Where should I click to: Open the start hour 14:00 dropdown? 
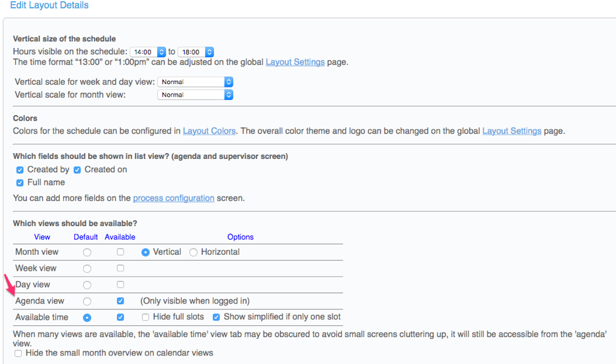pyautogui.click(x=148, y=52)
